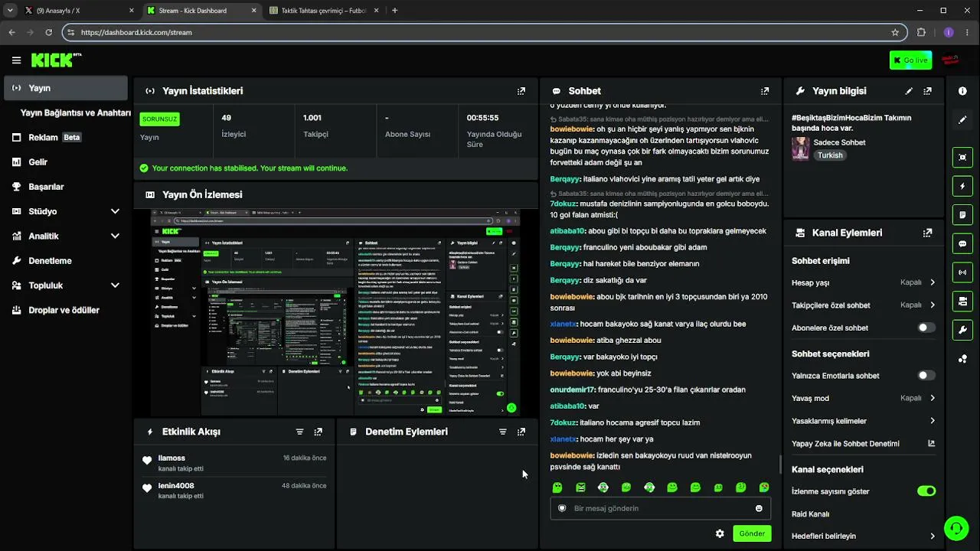Bookmark this page with the star icon
Viewport: 980px width, 551px height.
[x=895, y=32]
